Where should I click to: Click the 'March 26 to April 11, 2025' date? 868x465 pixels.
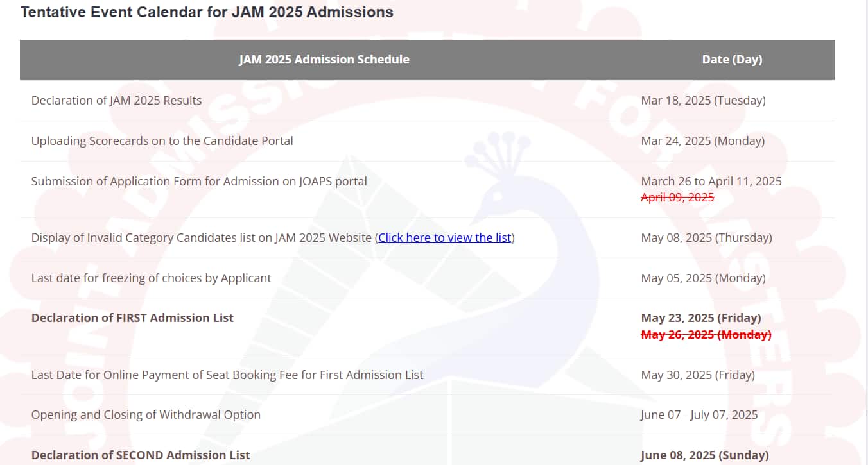pos(711,181)
